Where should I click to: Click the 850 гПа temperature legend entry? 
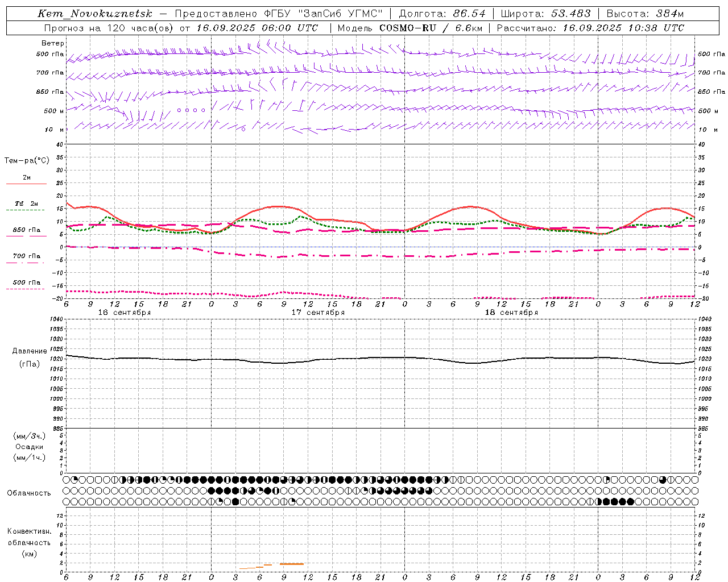pyautogui.click(x=26, y=230)
